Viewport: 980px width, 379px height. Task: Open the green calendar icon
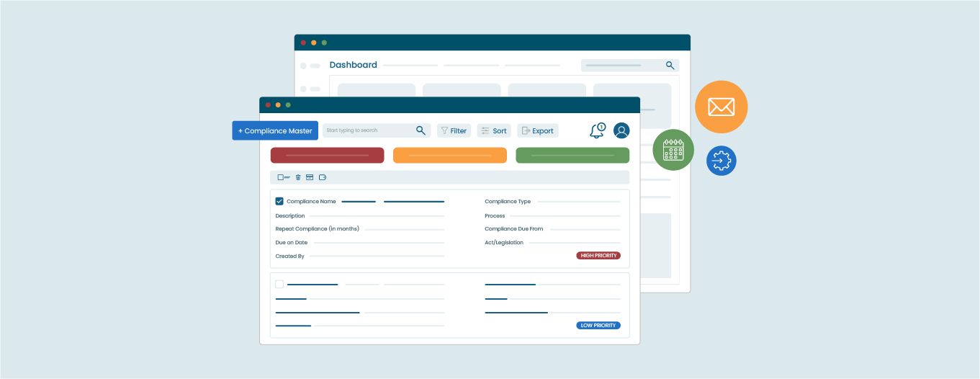tap(673, 150)
